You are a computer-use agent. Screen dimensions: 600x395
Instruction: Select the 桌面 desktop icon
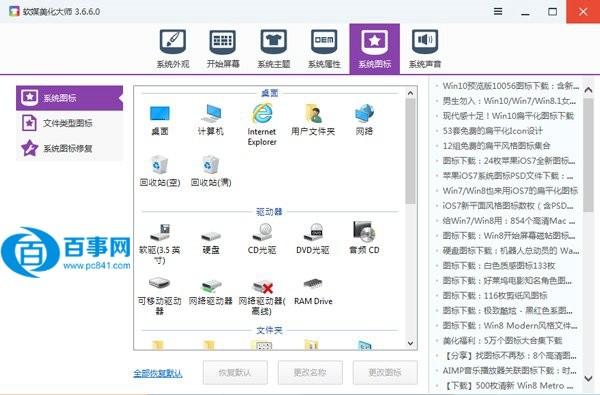tap(160, 120)
